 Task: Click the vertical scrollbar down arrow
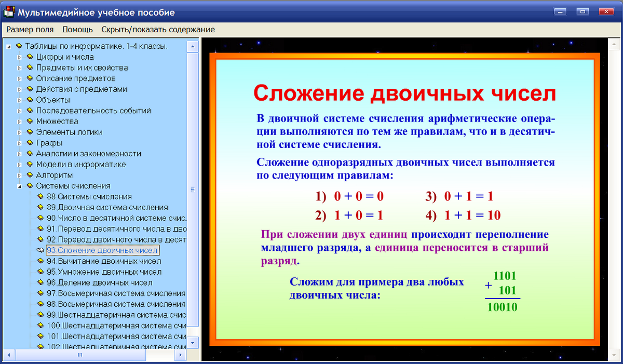(193, 344)
